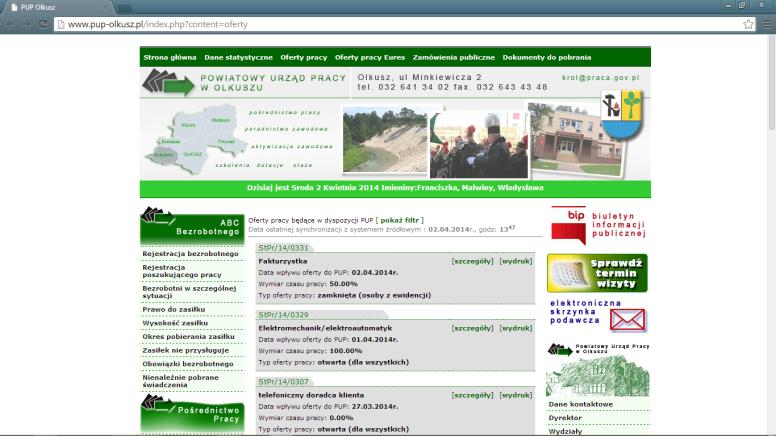776x436 pixels.
Task: Open szczegóły for Elektromechanik/elektroautomatyk offer
Action: [x=472, y=328]
